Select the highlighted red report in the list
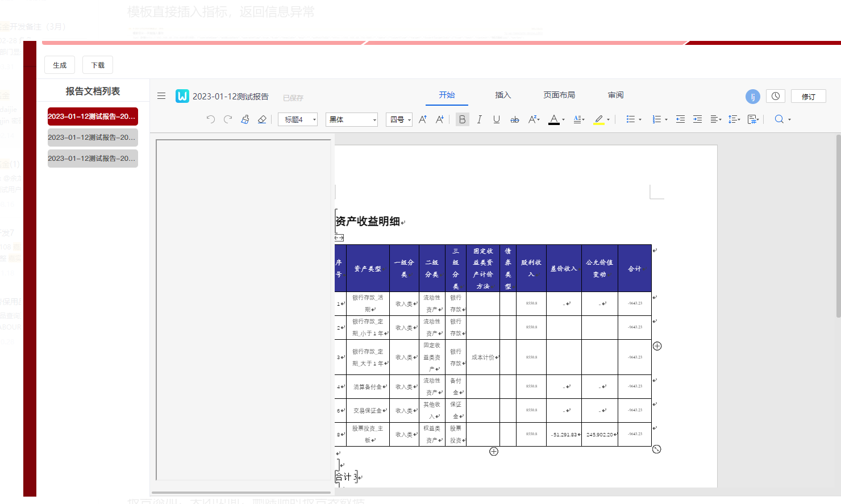The width and height of the screenshot is (841, 504). click(x=93, y=116)
